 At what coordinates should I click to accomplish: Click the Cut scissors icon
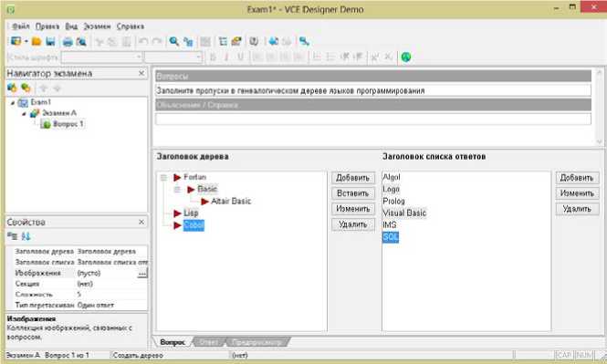99,42
